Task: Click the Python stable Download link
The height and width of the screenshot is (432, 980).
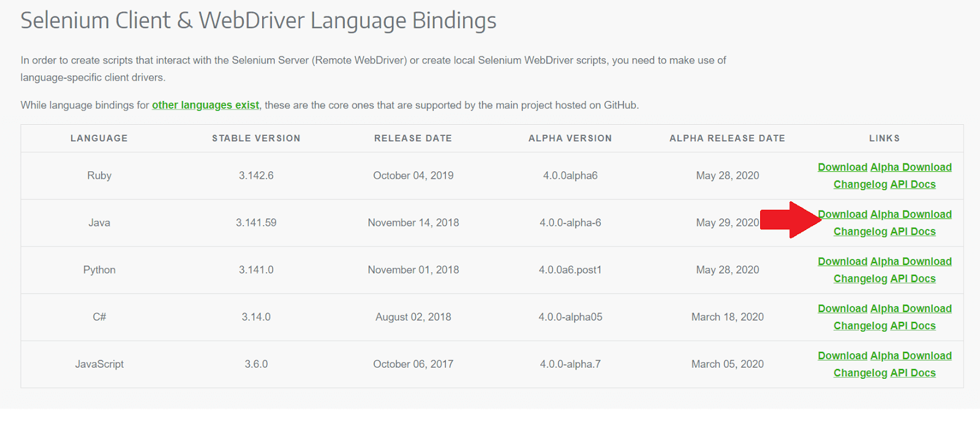Action: [842, 262]
